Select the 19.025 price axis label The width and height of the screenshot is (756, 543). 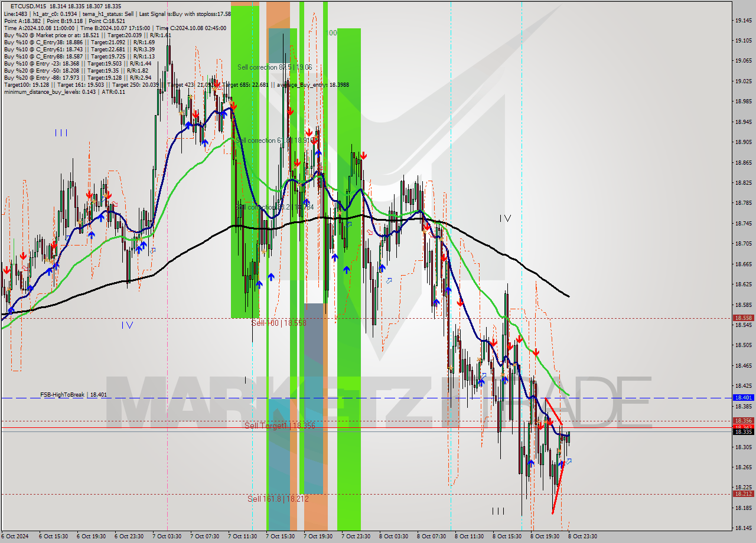coord(743,81)
